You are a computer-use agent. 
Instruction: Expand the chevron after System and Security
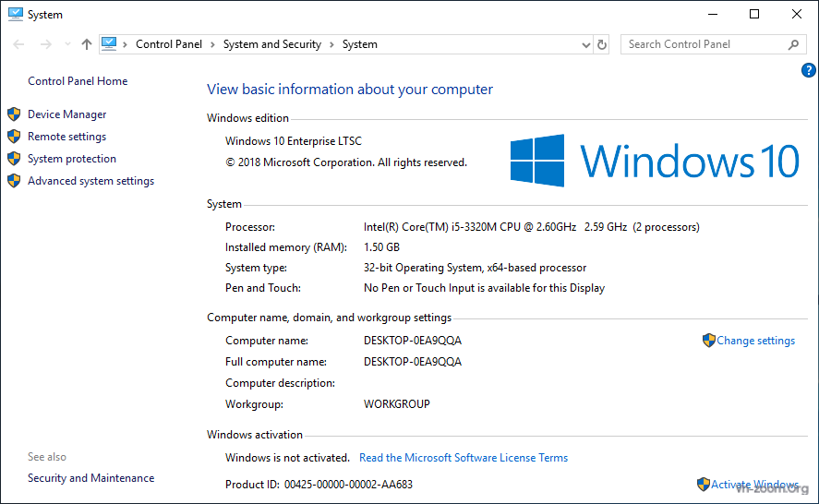pos(331,45)
